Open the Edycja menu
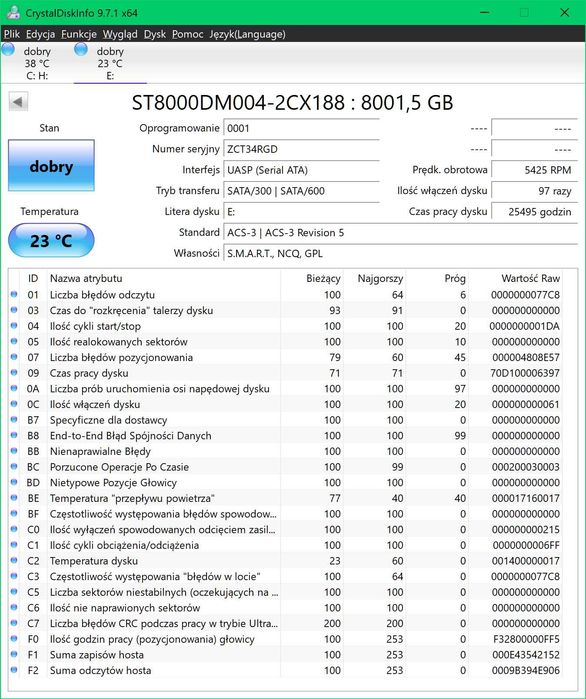Screen dimensions: 586x699 point(40,34)
